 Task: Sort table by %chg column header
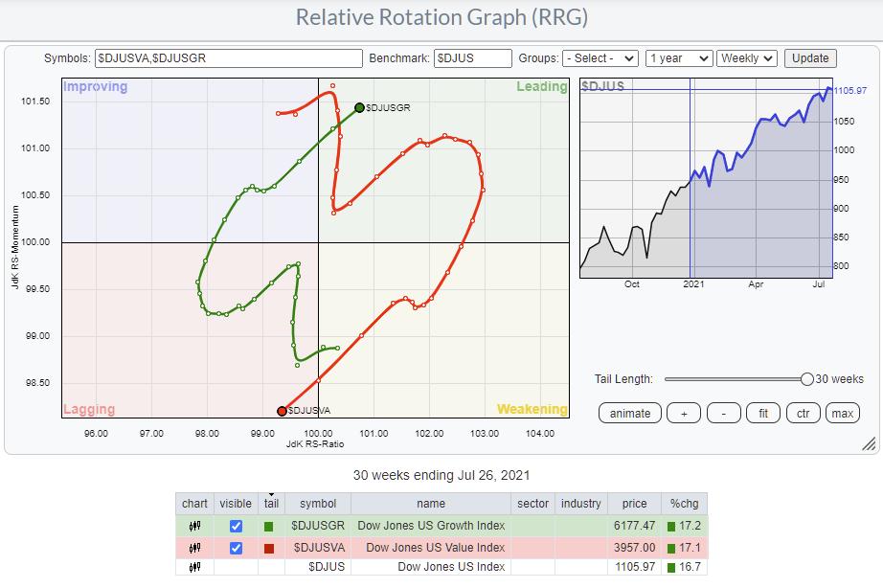[x=682, y=504]
